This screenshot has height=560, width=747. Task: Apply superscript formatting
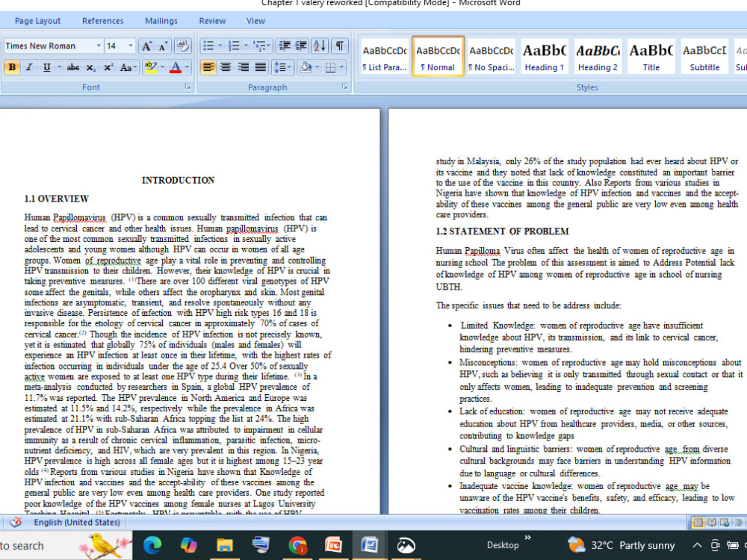pyautogui.click(x=108, y=67)
